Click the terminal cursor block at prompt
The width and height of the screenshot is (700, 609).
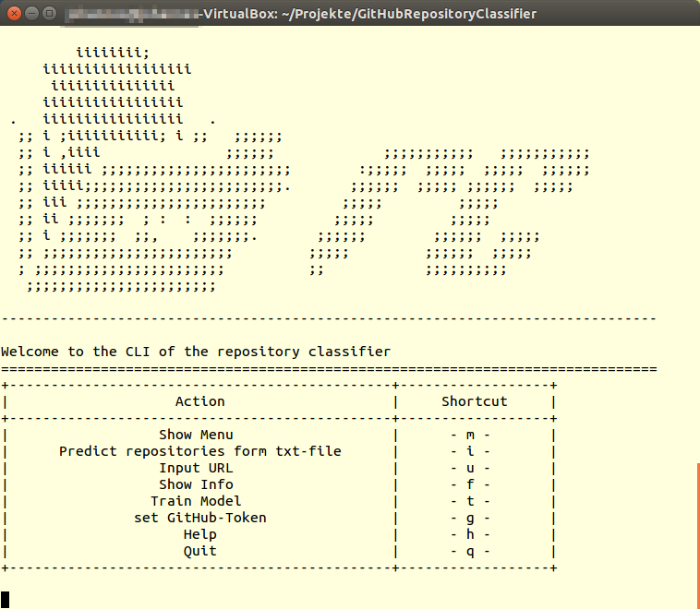point(5,599)
